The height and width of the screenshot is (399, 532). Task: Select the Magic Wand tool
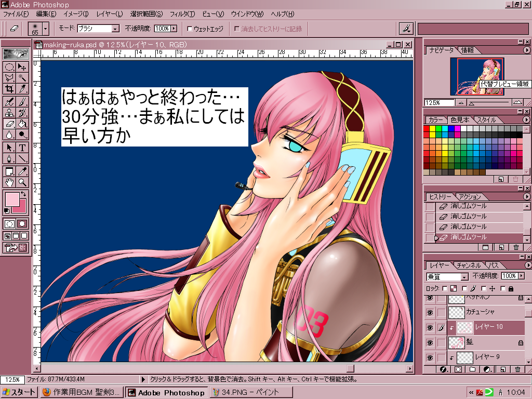(x=22, y=78)
